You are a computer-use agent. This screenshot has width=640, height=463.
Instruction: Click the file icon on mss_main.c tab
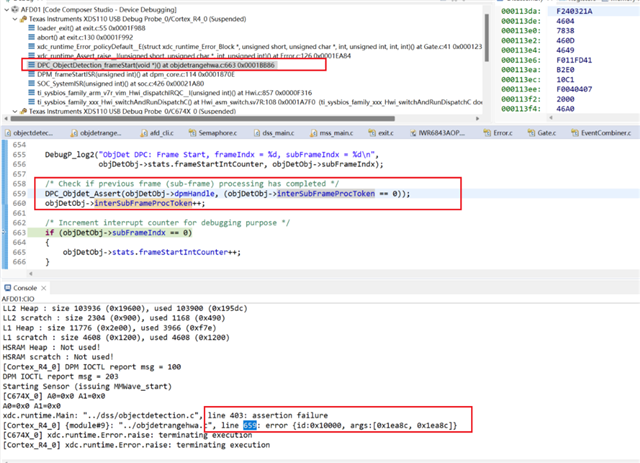point(313,133)
